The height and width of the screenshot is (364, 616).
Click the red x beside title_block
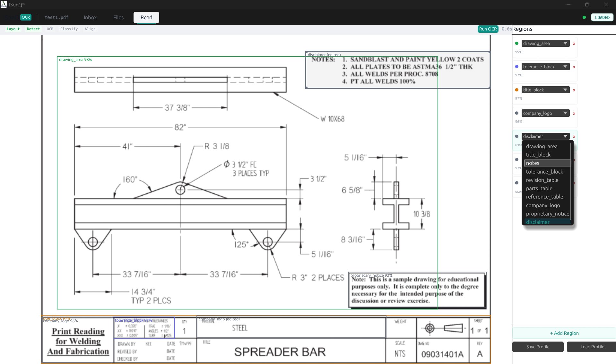574,90
